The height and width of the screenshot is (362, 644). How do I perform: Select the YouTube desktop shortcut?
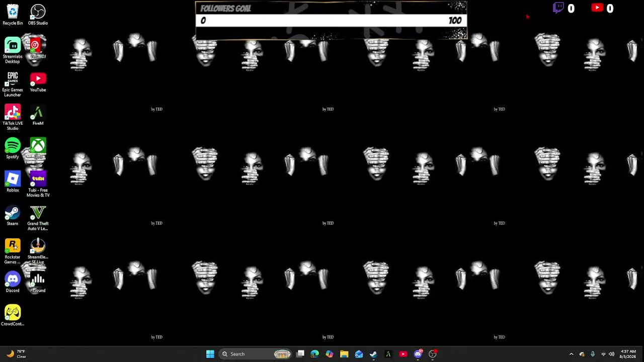38,81
